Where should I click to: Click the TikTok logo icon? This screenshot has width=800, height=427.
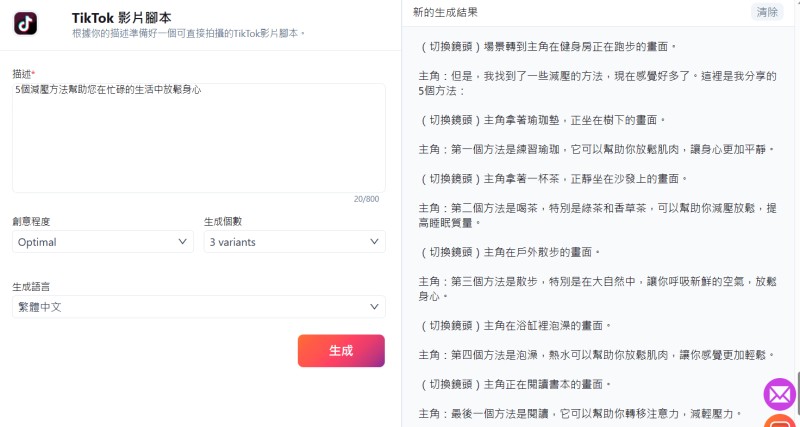point(26,23)
